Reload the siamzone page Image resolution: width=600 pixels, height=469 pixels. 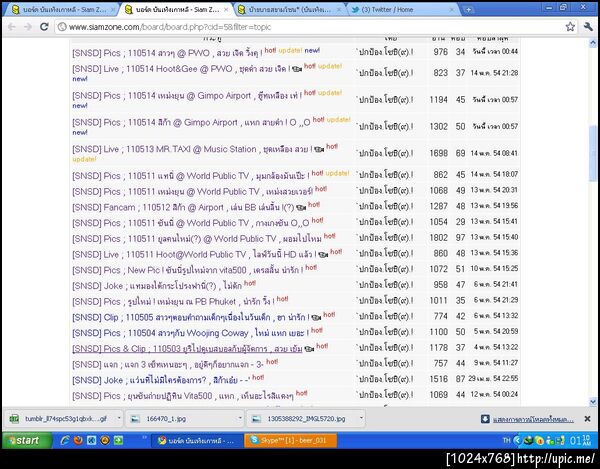click(x=44, y=27)
